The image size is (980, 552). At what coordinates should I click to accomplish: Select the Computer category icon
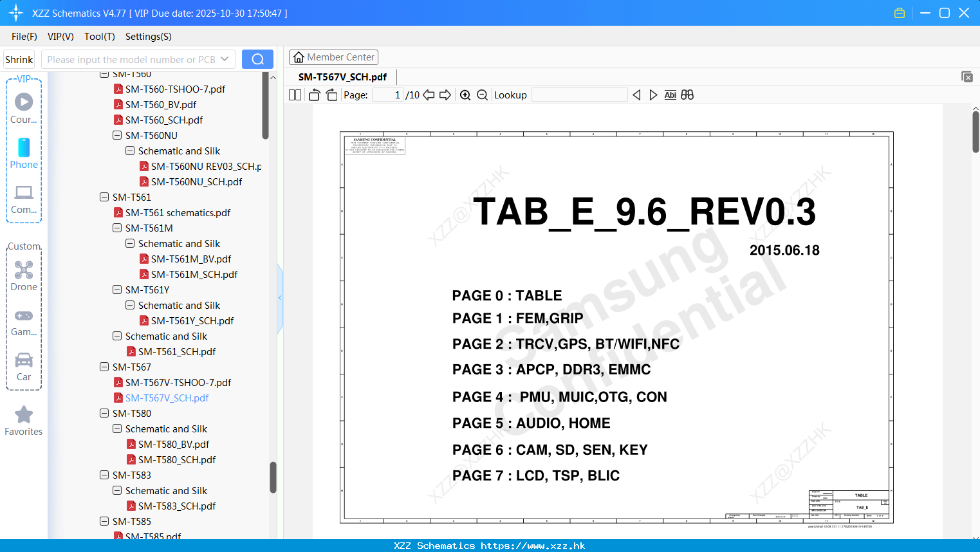point(24,199)
